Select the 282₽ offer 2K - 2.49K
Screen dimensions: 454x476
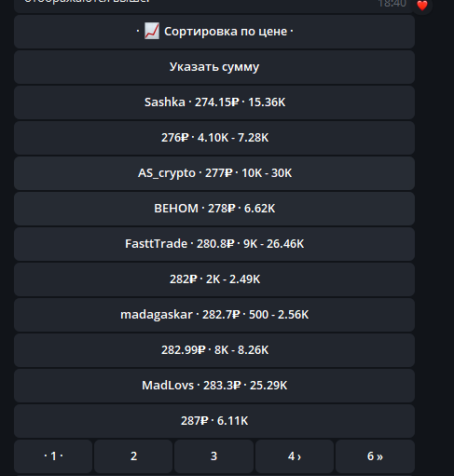(x=214, y=279)
